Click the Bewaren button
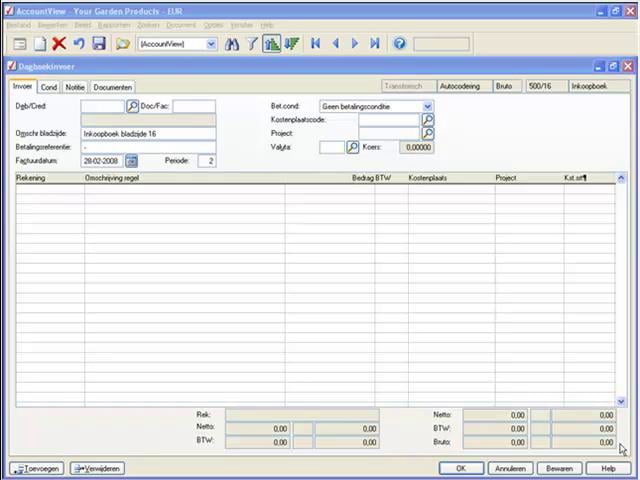This screenshot has width=640, height=480. point(559,469)
